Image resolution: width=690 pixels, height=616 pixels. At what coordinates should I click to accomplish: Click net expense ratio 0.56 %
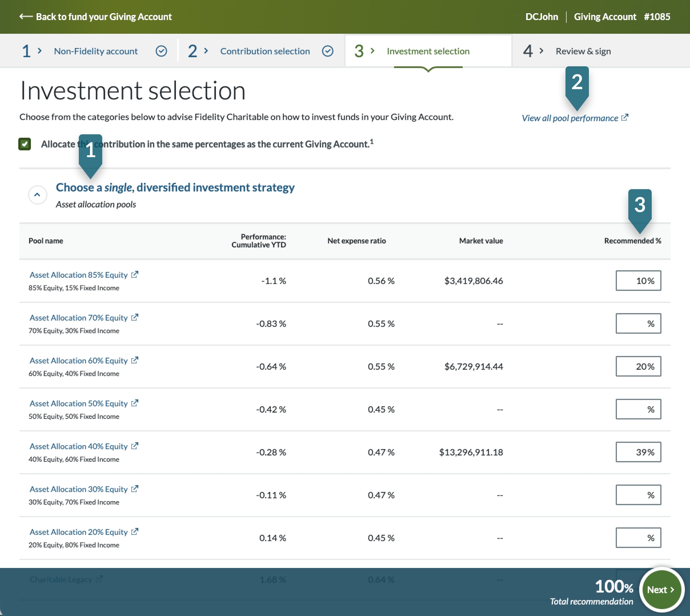point(381,281)
